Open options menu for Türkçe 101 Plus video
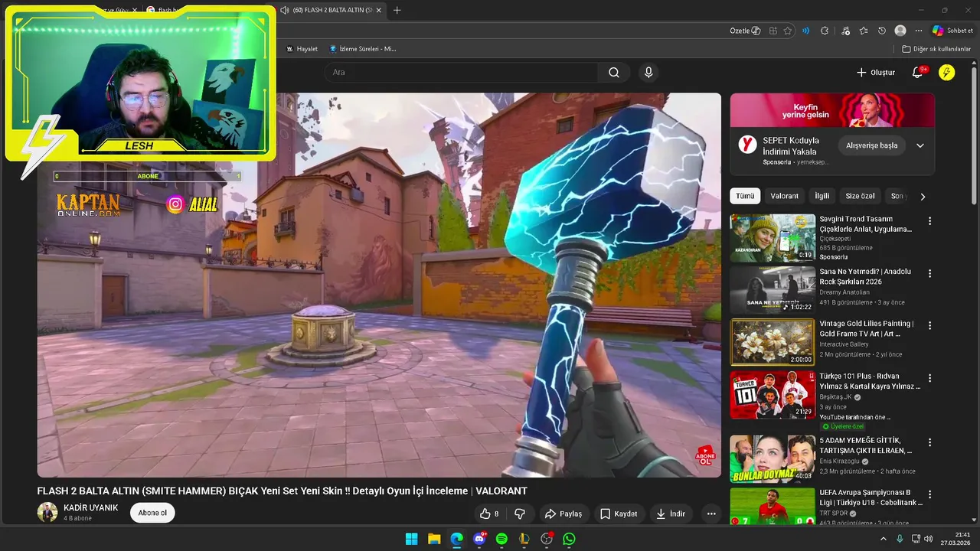The image size is (980, 551). (930, 378)
